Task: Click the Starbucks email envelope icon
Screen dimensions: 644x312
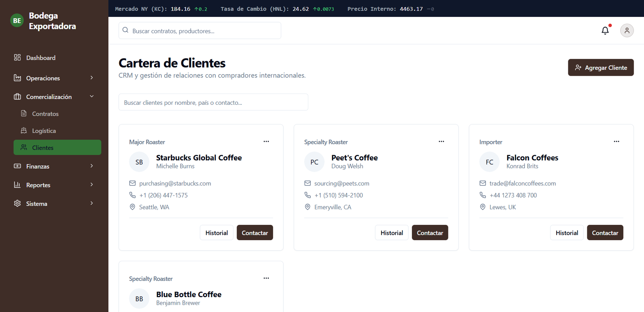Action: pos(132,183)
